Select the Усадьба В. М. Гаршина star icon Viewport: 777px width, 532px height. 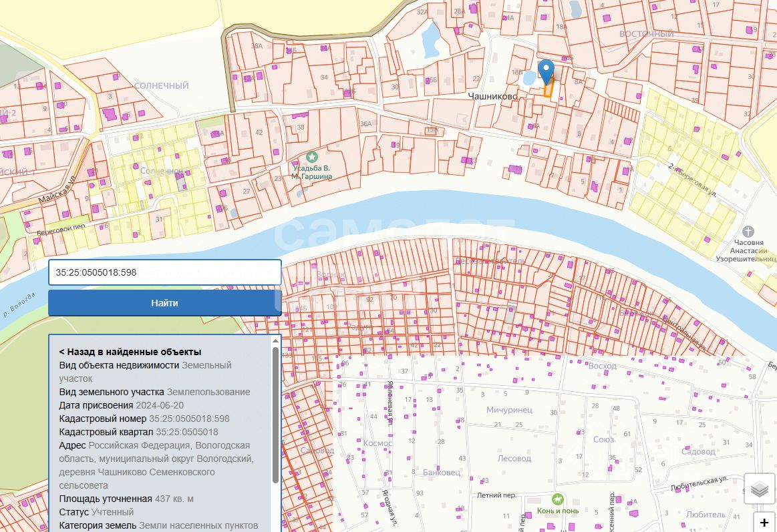(x=311, y=157)
